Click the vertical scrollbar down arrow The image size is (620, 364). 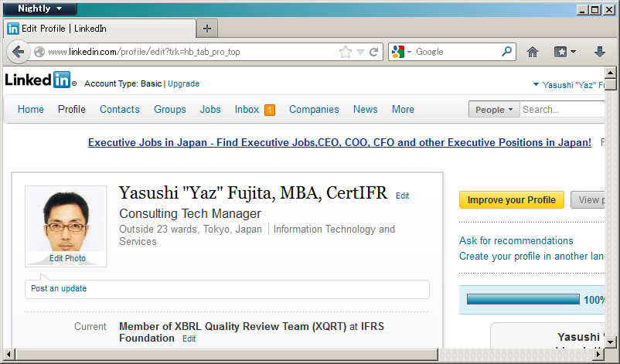point(610,342)
